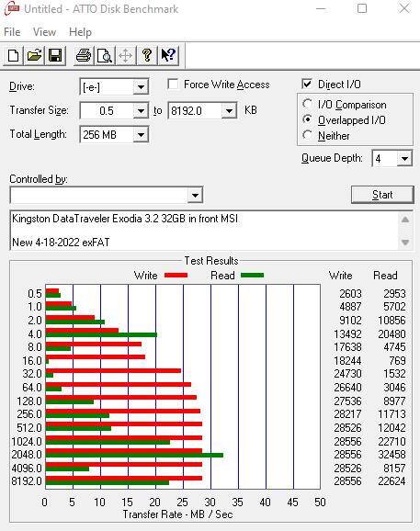Click the green Read legend swatch
The width and height of the screenshot is (420, 531).
pyautogui.click(x=253, y=276)
